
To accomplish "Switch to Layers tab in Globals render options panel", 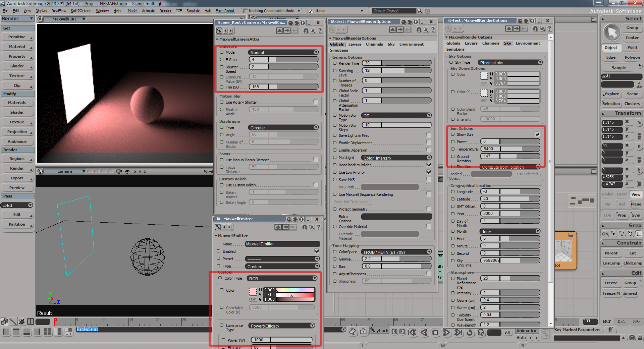I will 355,44.
